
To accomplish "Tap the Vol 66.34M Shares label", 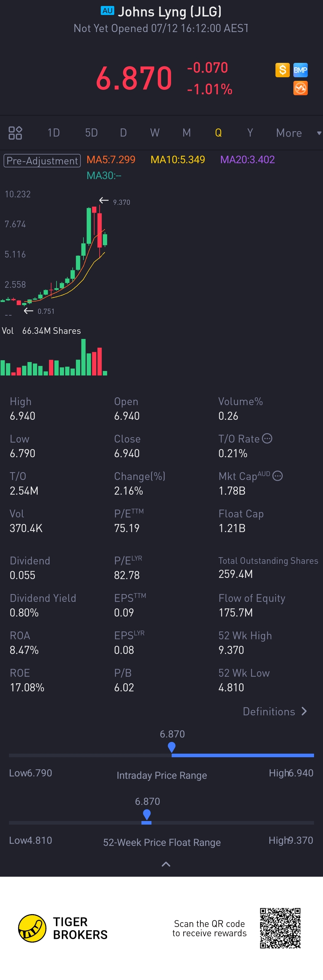I will (x=41, y=331).
